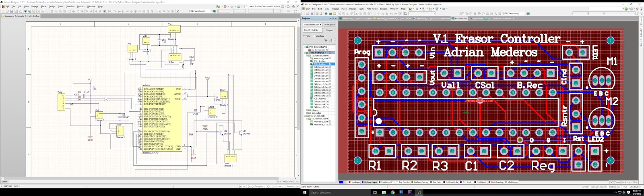
Task: Open Windows Task View
Action: tap(375, 192)
